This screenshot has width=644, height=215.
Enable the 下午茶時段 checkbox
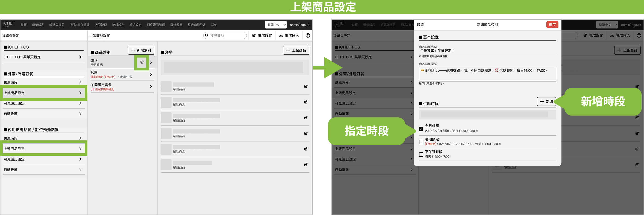tap(421, 155)
